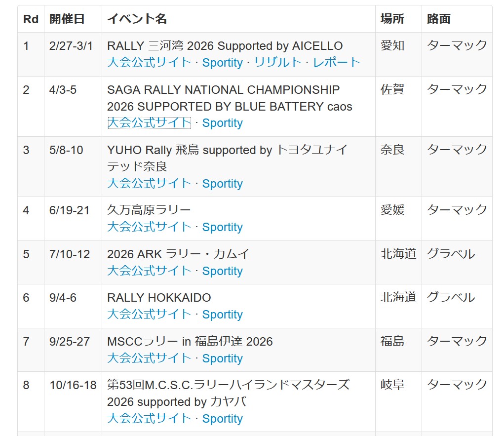Open Sportity link for RALLY HOKKAIDO
504x436 pixels.
pos(222,315)
